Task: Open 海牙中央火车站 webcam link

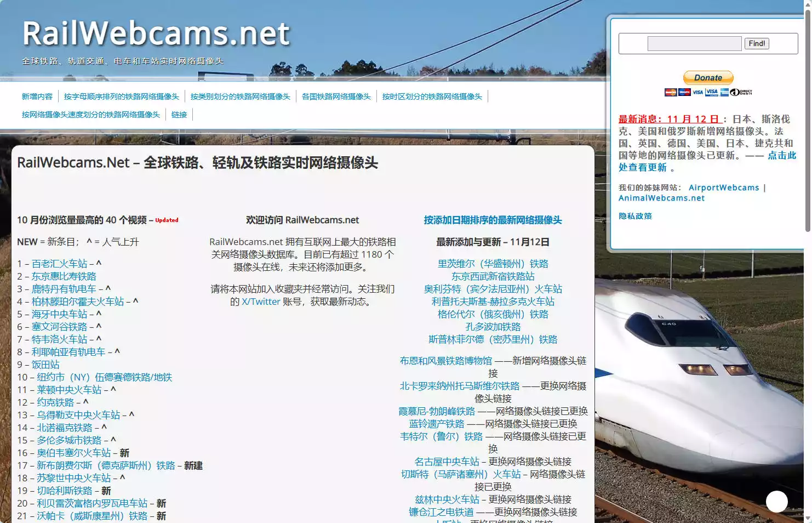Action: tap(59, 314)
